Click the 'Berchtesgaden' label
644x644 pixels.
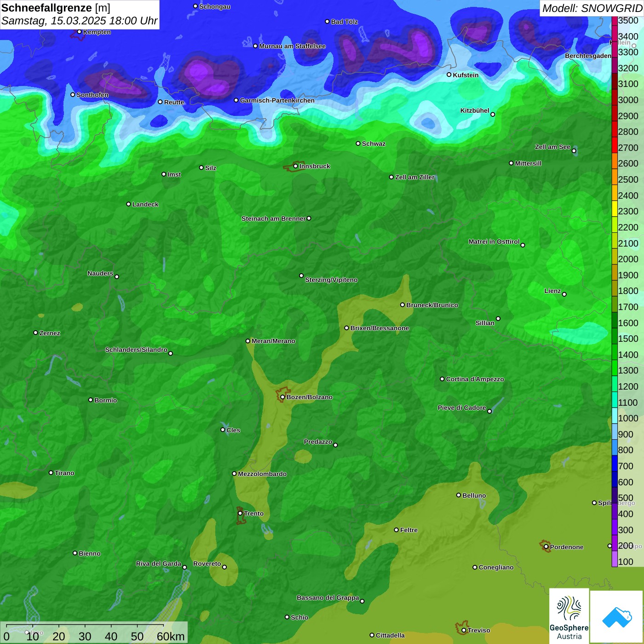click(x=588, y=56)
